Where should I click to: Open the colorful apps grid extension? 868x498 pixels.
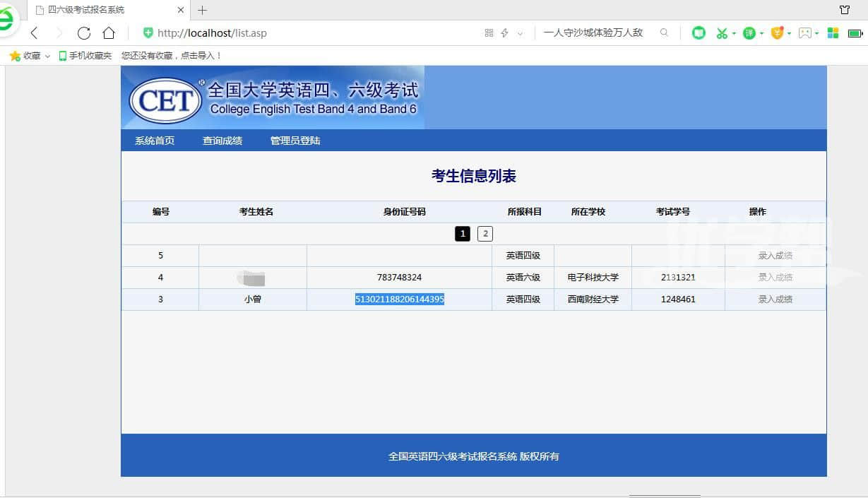point(833,33)
